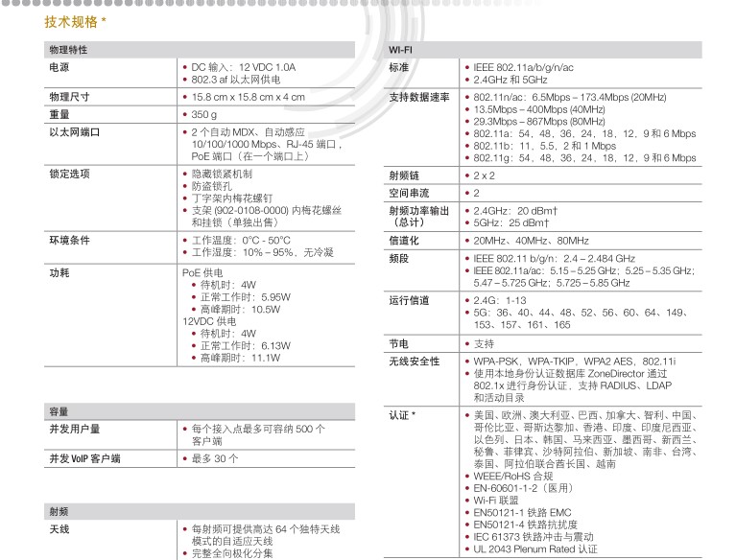
Task: Select the EN-60601-1-2 (医用) bullet
Action: [x=523, y=488]
